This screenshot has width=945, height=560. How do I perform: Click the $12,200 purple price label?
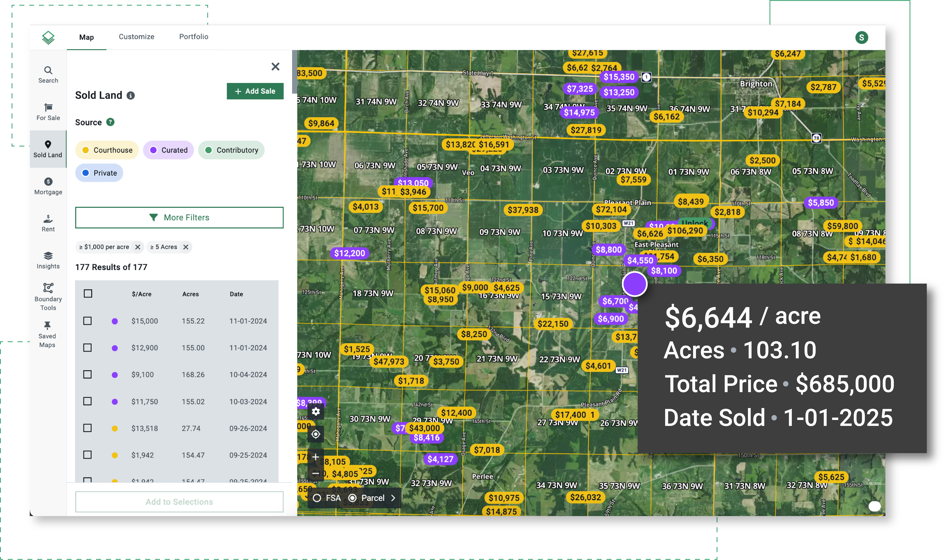click(x=350, y=253)
